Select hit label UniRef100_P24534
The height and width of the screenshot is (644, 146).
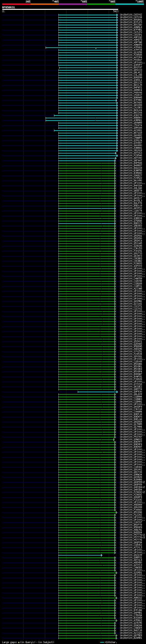coord(131,354)
